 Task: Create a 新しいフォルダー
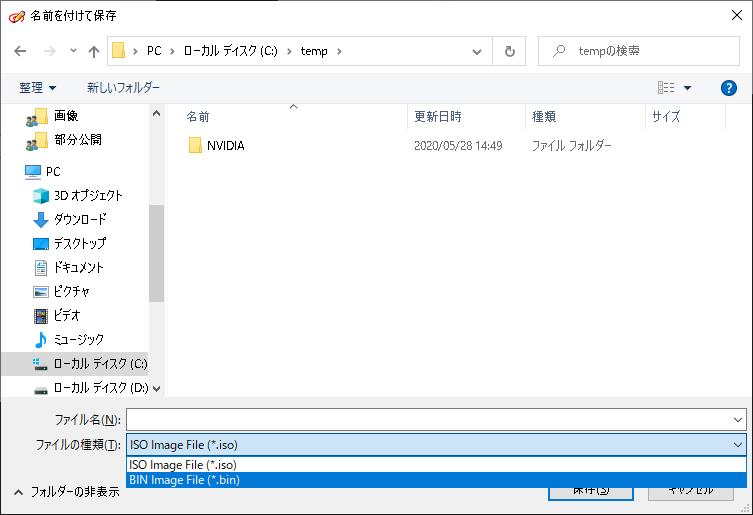123,87
